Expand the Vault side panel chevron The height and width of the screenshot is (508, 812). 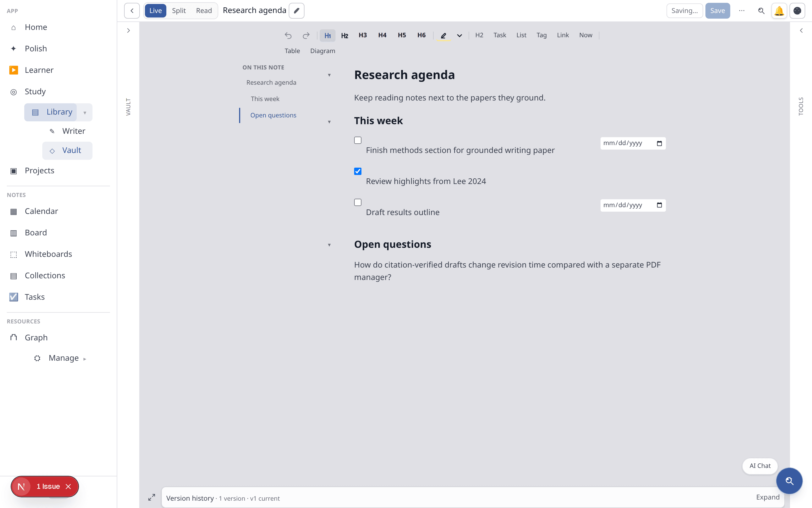(x=129, y=30)
